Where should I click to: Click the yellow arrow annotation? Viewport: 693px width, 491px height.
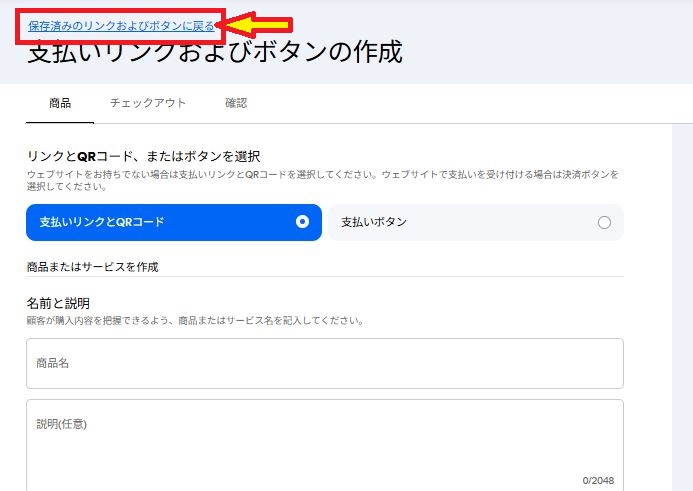pyautogui.click(x=258, y=25)
